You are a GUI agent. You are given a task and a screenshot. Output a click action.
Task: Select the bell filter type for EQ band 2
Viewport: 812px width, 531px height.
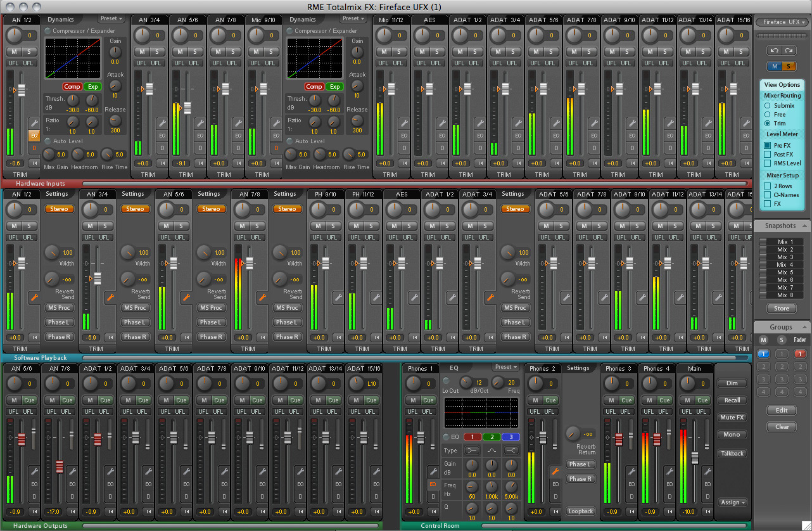pos(492,450)
